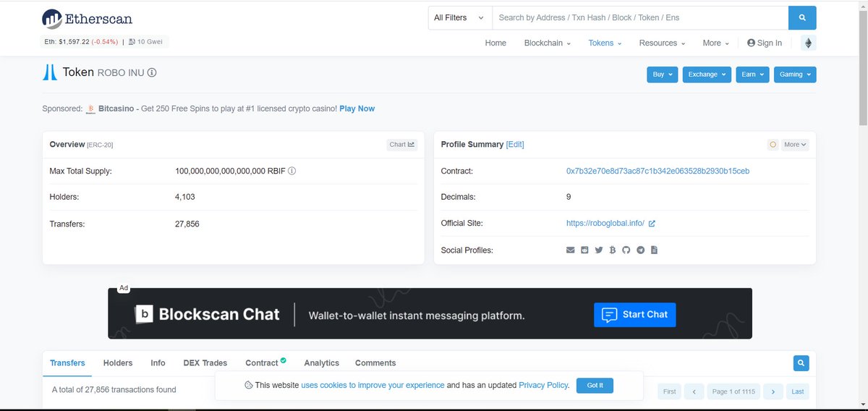This screenshot has height=411, width=868.
Task: Click the info icon next to ROBO INU
Action: [152, 72]
